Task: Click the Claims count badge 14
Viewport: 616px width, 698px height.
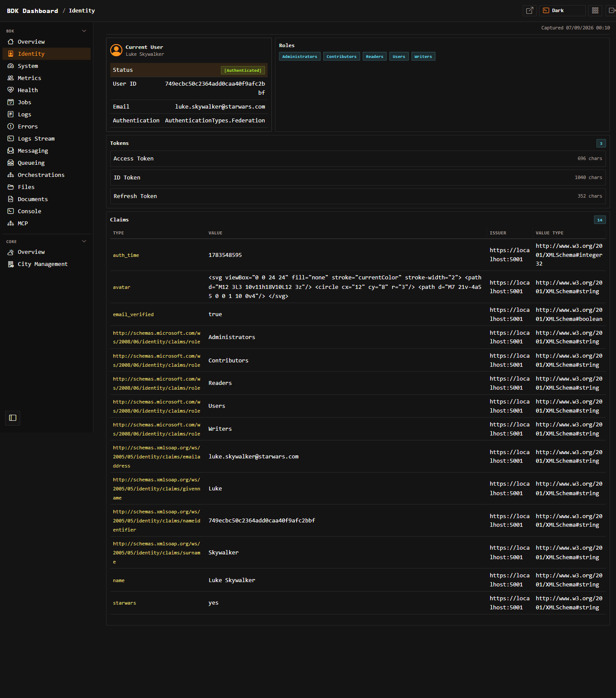Action: (600, 220)
